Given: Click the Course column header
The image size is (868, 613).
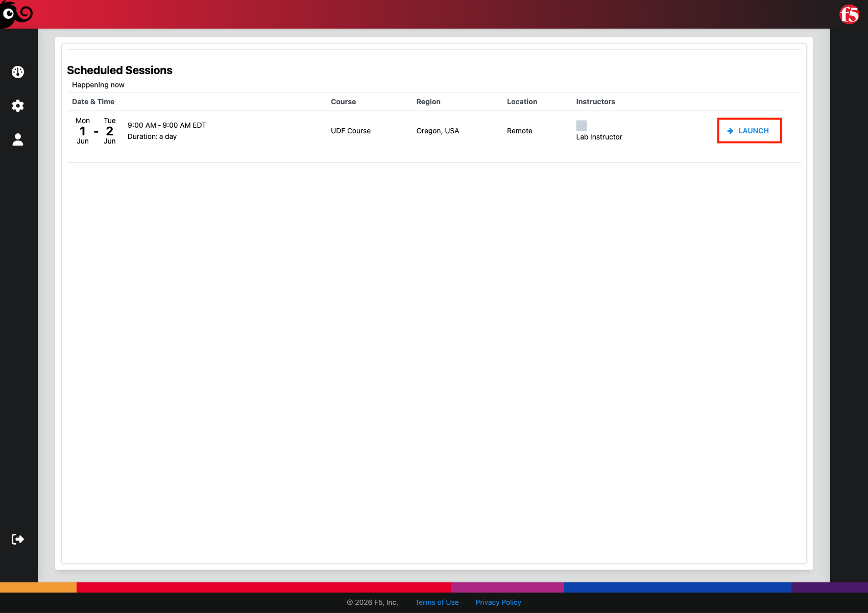Looking at the screenshot, I should point(344,102).
